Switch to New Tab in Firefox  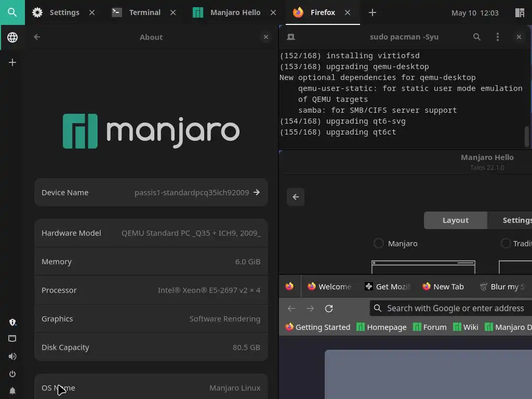tap(443, 287)
